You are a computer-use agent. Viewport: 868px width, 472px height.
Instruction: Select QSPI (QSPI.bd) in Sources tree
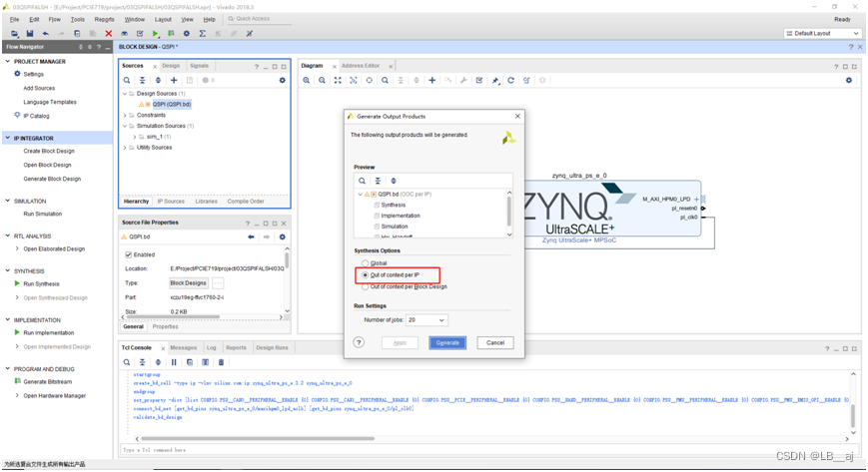pos(172,104)
